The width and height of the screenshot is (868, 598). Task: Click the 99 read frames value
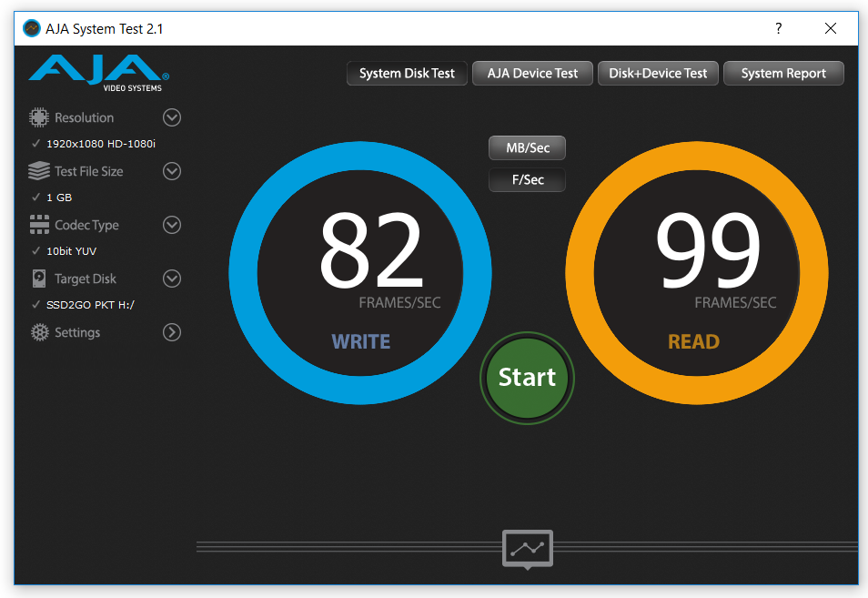tap(708, 251)
